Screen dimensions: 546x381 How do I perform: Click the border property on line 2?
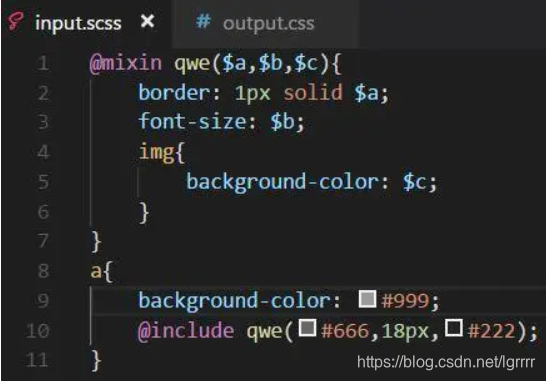[x=175, y=93]
